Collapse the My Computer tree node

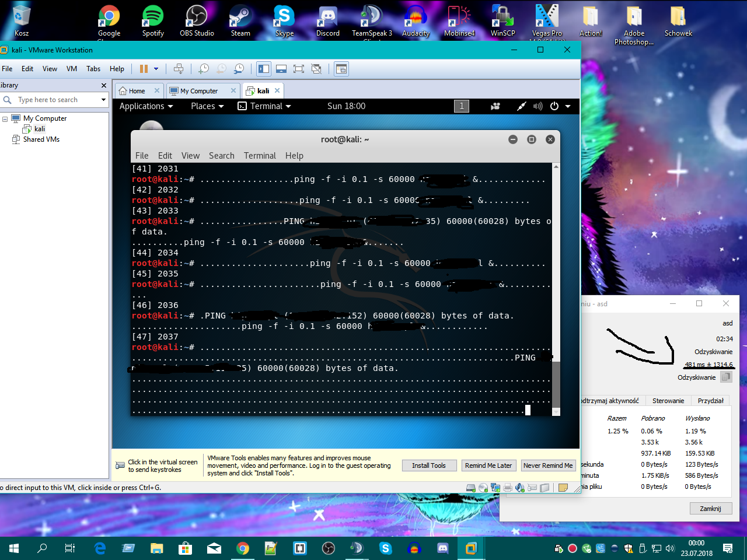[5, 118]
